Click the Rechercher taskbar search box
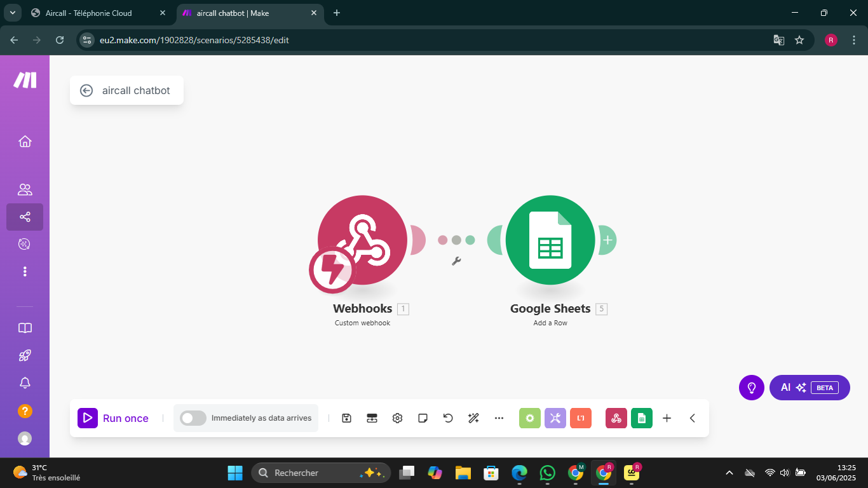Image resolution: width=868 pixels, height=488 pixels. click(321, 473)
